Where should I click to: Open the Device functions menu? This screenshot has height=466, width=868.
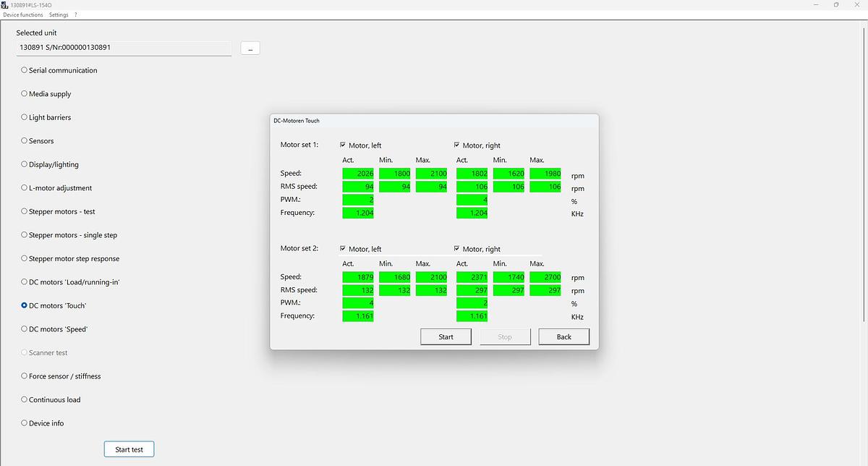23,14
